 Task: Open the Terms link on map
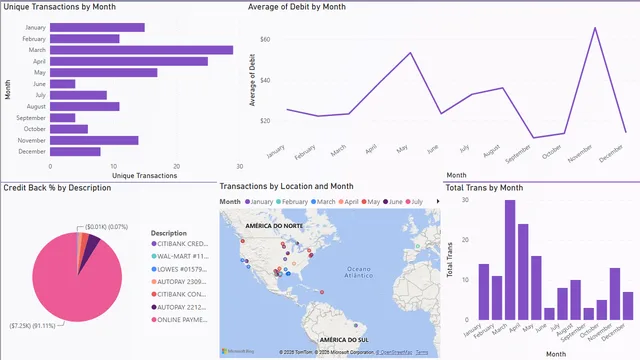click(422, 352)
